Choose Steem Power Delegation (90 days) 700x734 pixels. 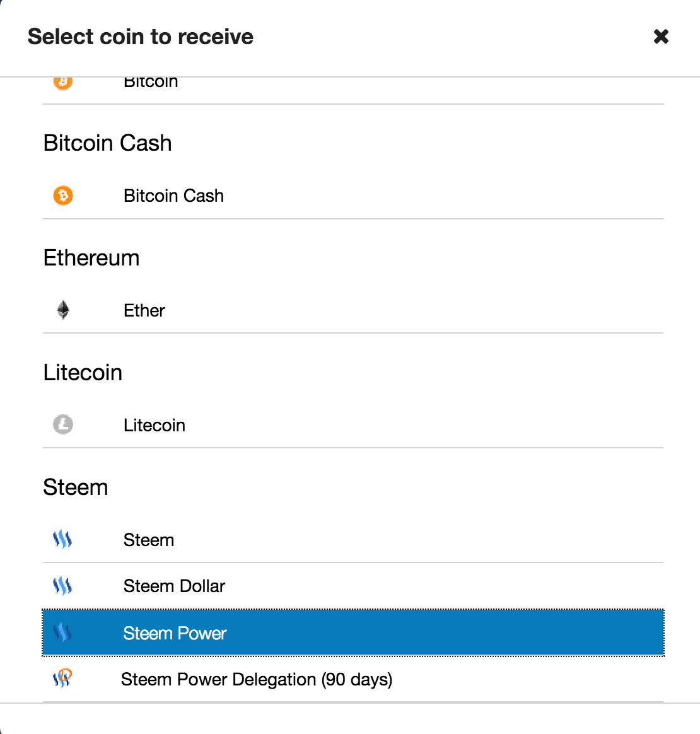pyautogui.click(x=257, y=679)
